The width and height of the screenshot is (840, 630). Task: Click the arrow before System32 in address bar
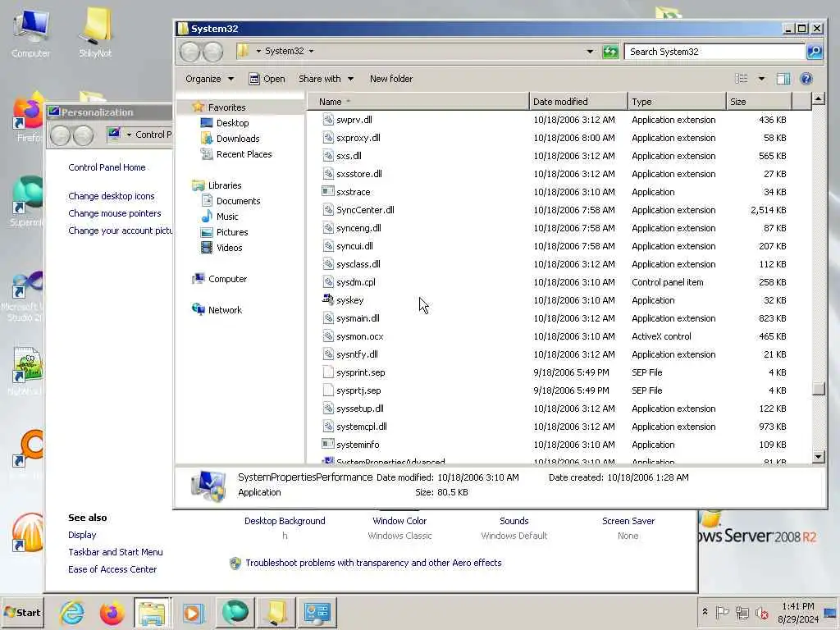click(x=258, y=52)
